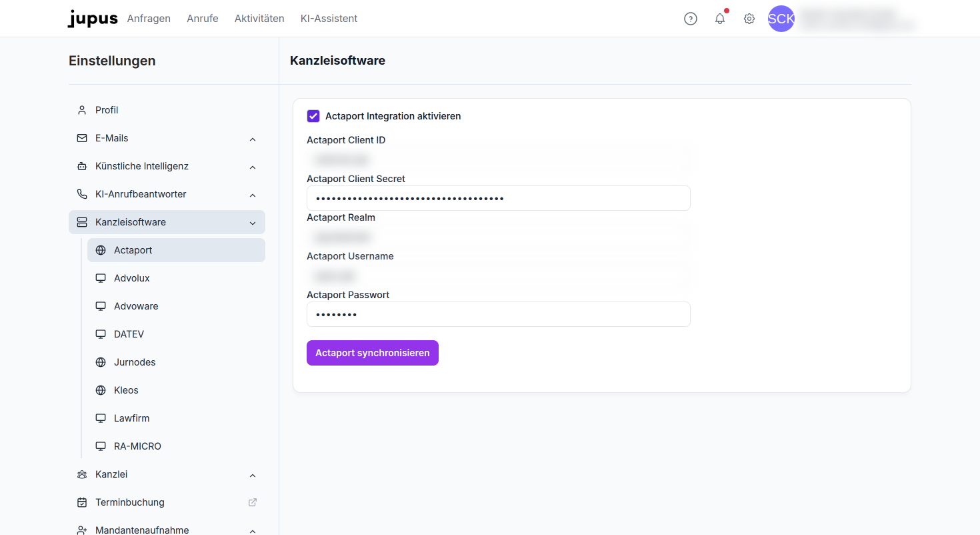Select the Künstliche Intelligenz robot icon
Screen dimensions: 980x535
tap(82, 166)
